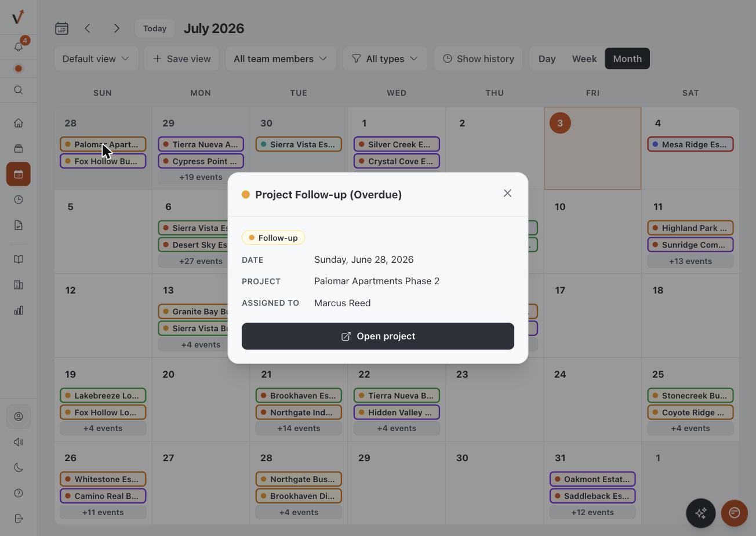Close the Project Follow-up dialog
756x536 pixels.
[x=507, y=193]
